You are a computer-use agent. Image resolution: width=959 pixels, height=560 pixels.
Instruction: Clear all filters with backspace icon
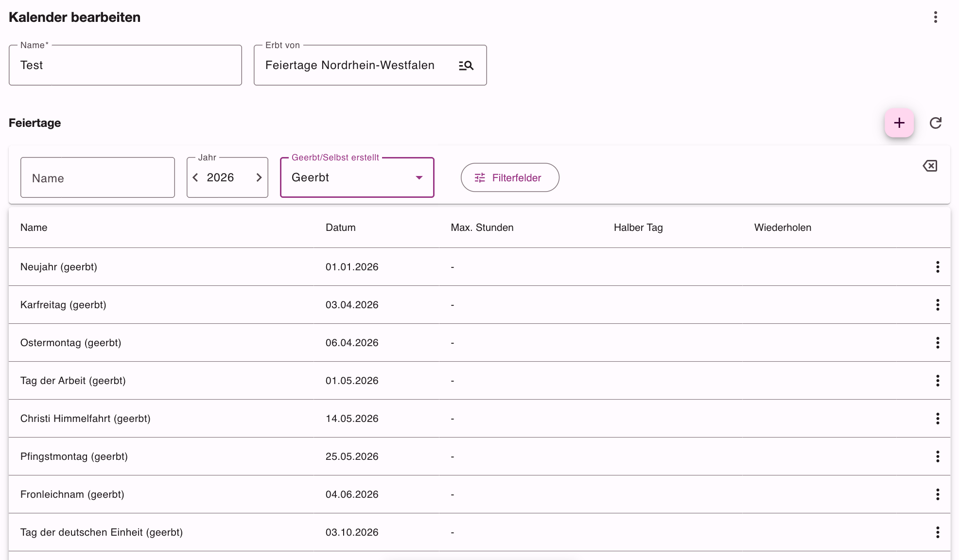click(930, 166)
